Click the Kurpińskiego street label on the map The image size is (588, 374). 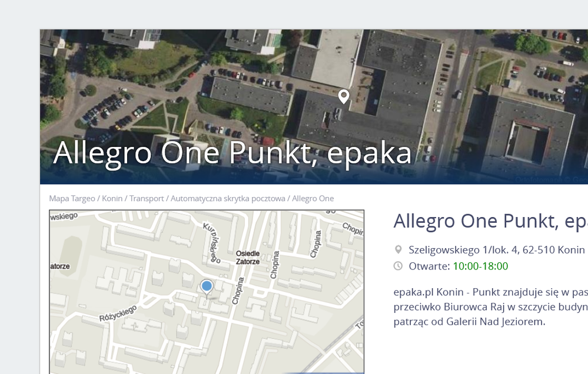click(212, 242)
